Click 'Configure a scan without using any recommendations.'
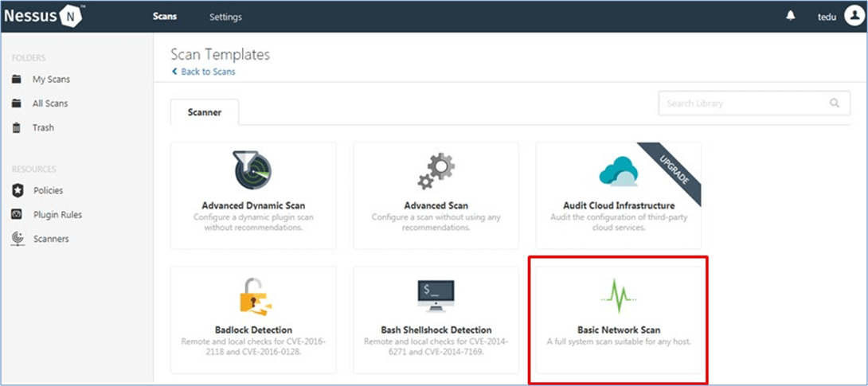 [x=436, y=222]
